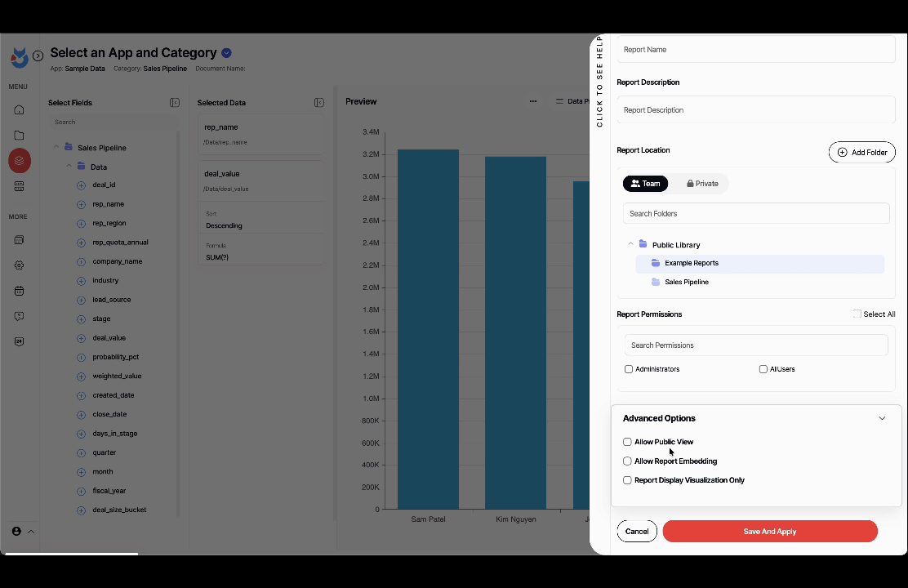Screen dimensions: 908x588
Task: Collapse the Advanced Options section chevron
Action: tap(882, 418)
